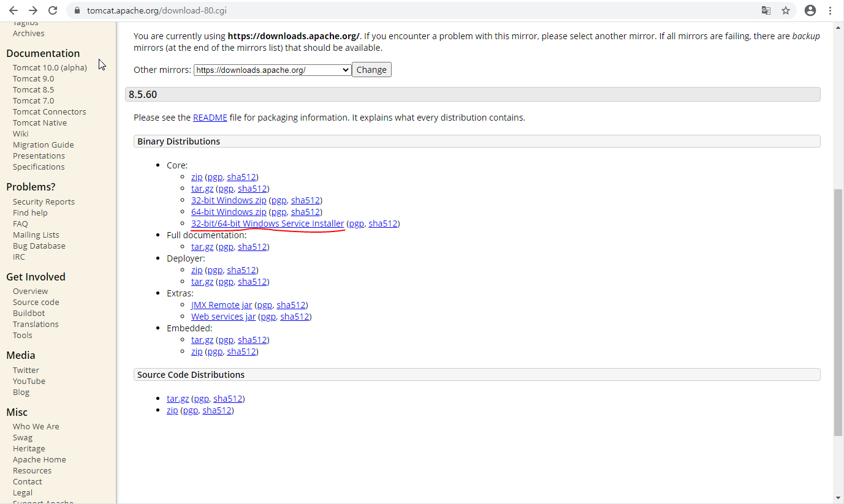Open Who We Are link
The height and width of the screenshot is (504, 844).
[x=36, y=426]
